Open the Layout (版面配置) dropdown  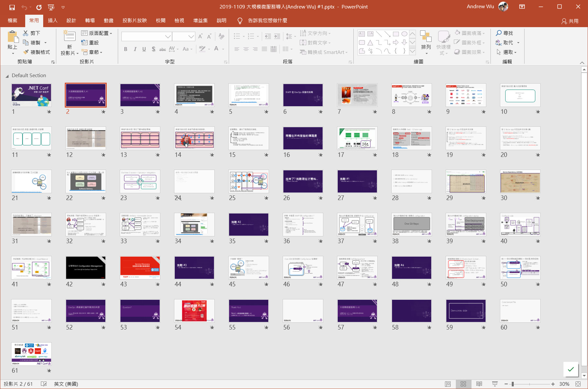(97, 33)
